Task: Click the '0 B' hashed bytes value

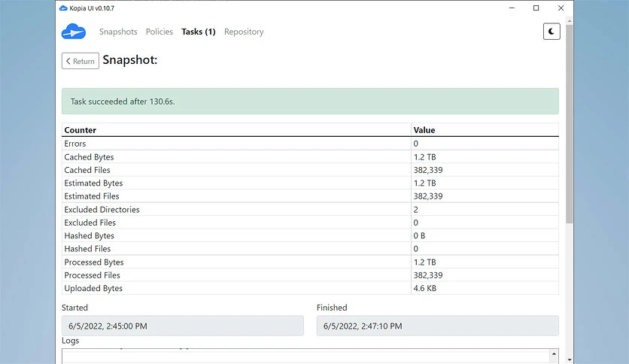Action: [x=419, y=235]
